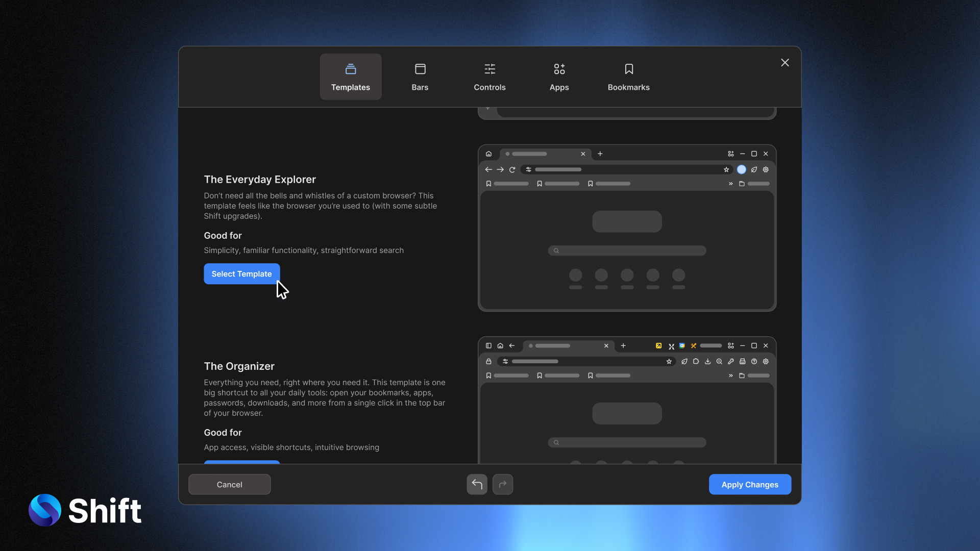
Task: Expand the tuning sliders dropdown in the address bar
Action: (x=529, y=169)
